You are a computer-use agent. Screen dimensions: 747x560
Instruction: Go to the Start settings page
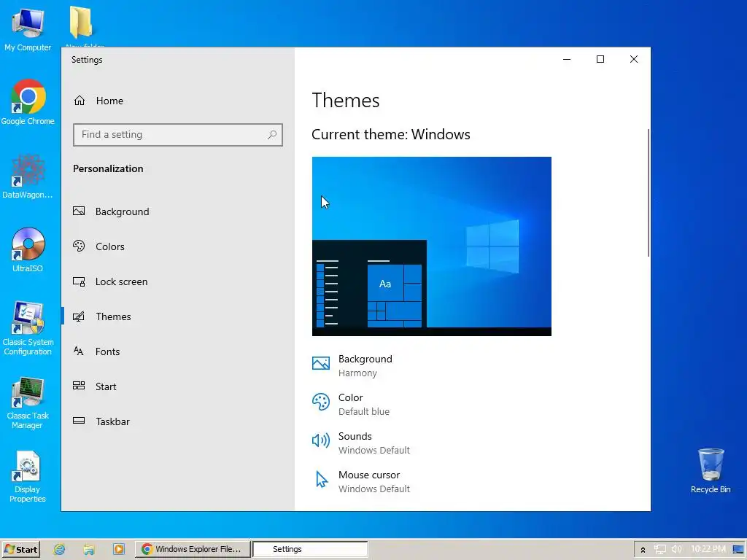178,386
